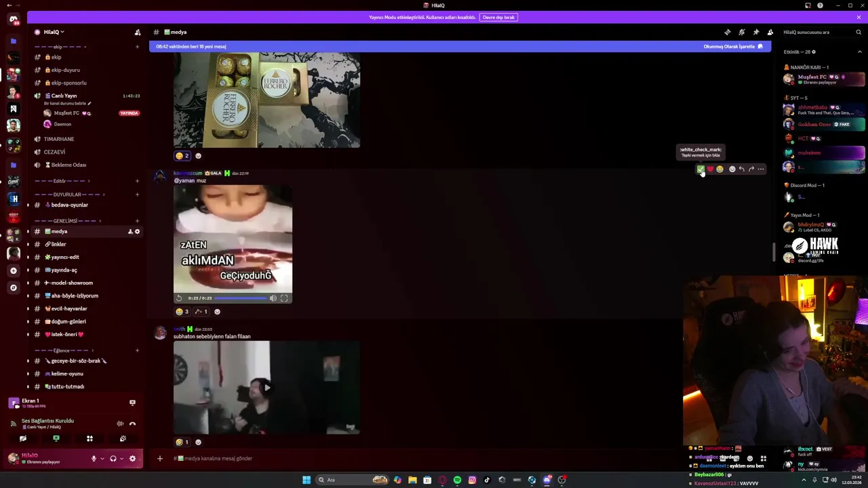Click message input field for medya channel
This screenshot has width=868, height=488.
click(420, 458)
